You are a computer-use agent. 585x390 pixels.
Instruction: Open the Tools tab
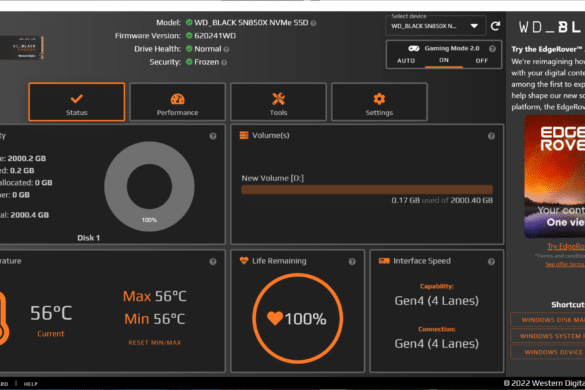point(278,102)
